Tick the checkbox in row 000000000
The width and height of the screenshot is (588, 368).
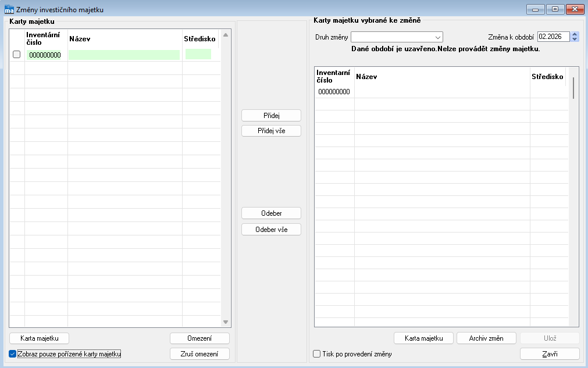point(16,54)
